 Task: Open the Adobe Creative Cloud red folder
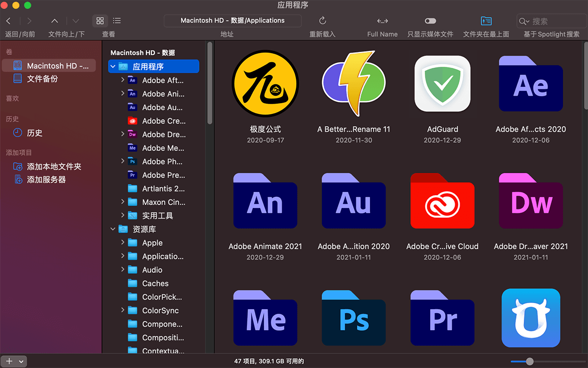(442, 201)
